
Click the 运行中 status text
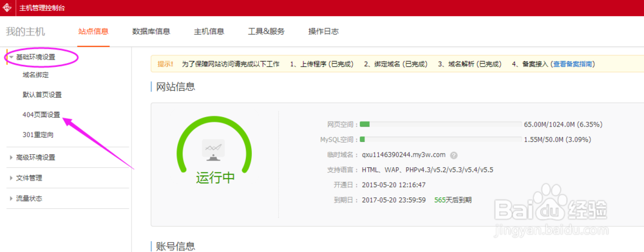click(x=215, y=178)
